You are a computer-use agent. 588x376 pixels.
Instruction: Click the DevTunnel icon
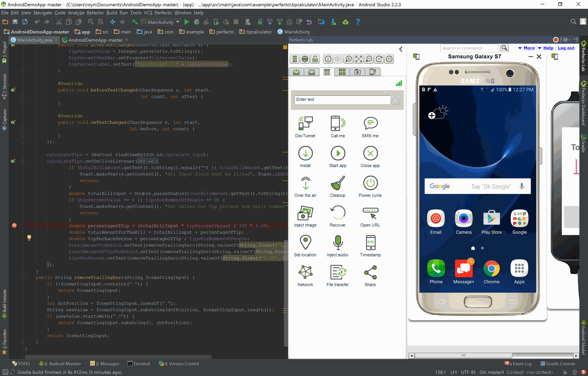(305, 123)
